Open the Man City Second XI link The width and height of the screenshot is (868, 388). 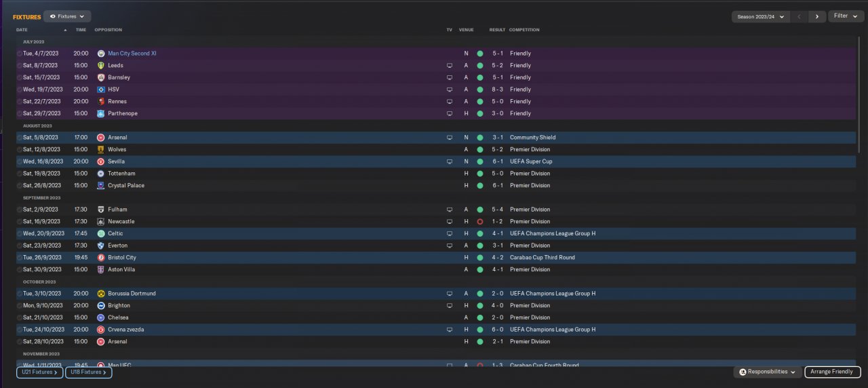pos(132,54)
